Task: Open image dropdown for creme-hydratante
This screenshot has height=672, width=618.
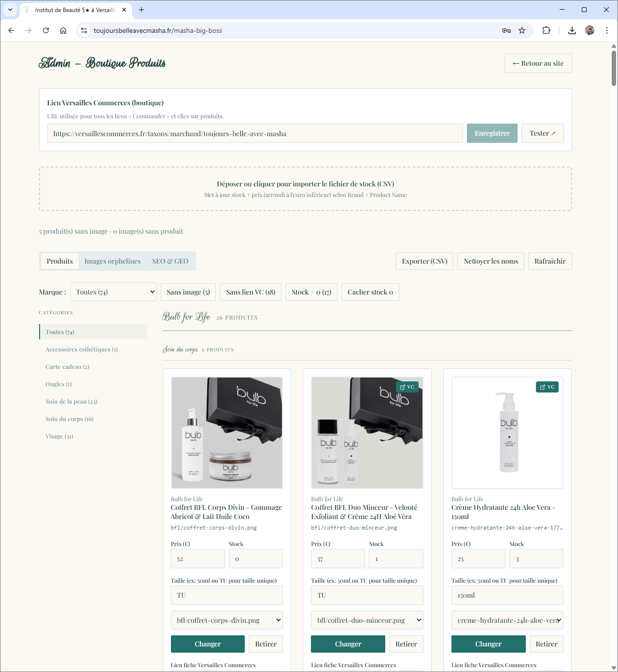Action: tap(507, 620)
